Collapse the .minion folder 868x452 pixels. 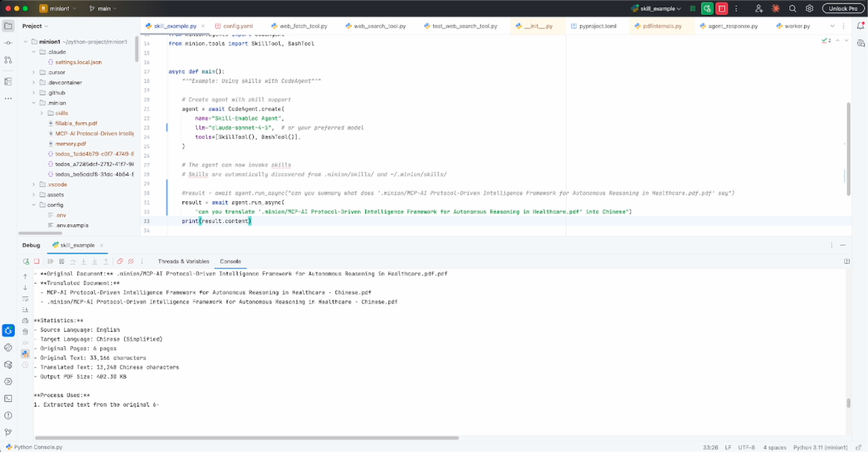pos(33,103)
